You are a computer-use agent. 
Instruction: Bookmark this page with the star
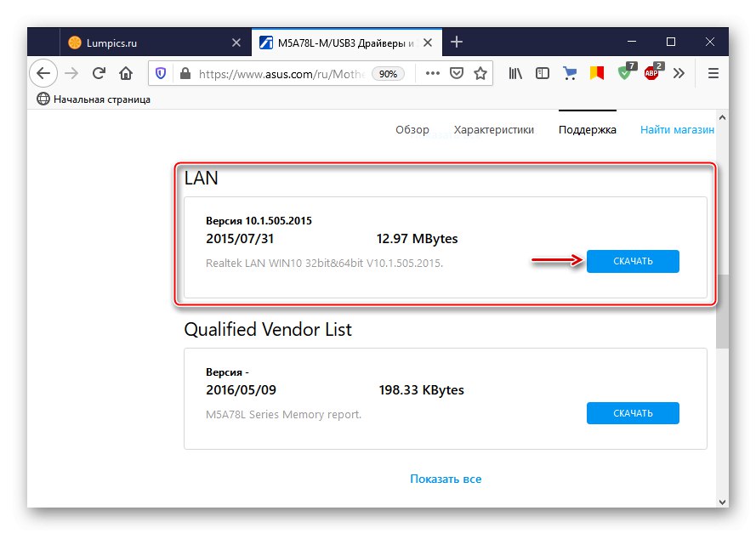480,73
